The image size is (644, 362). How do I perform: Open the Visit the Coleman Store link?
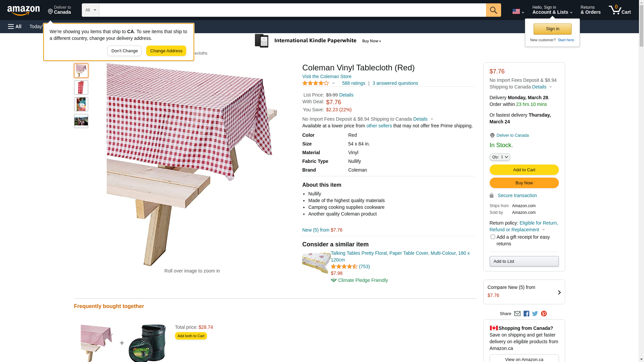click(327, 76)
